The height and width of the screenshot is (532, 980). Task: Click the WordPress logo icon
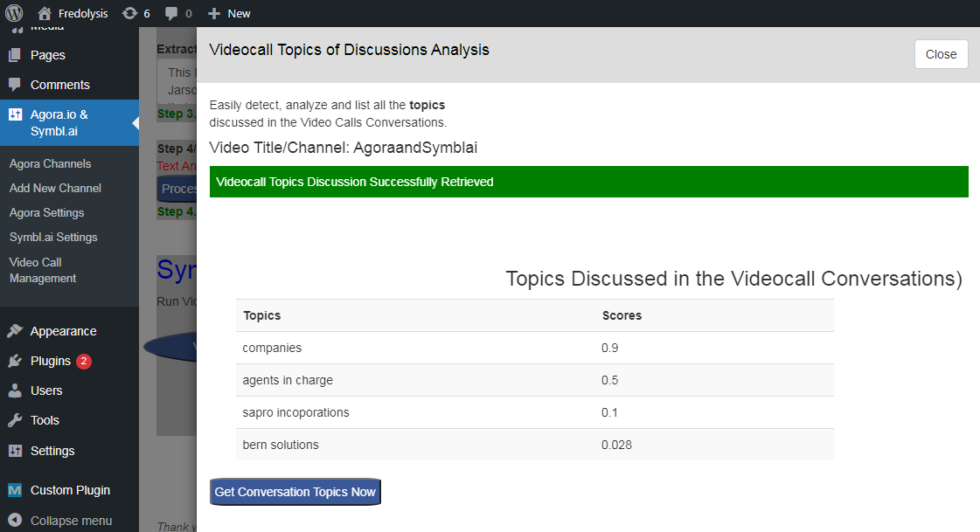click(x=14, y=13)
